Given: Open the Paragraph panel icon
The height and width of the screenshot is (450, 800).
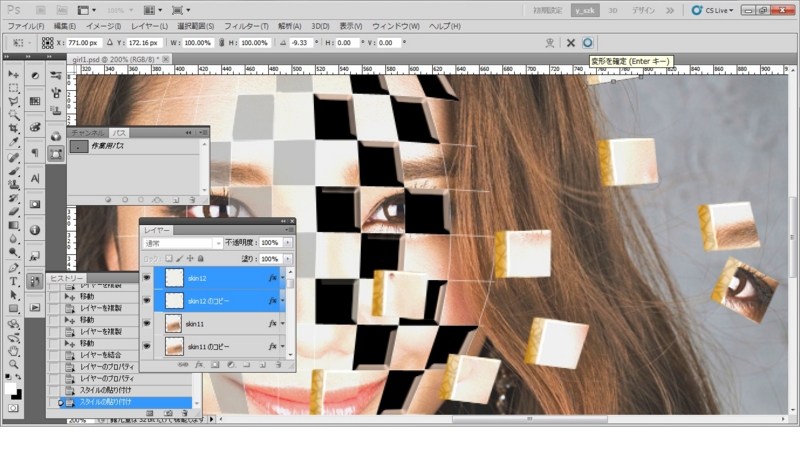Looking at the screenshot, I should 35,153.
